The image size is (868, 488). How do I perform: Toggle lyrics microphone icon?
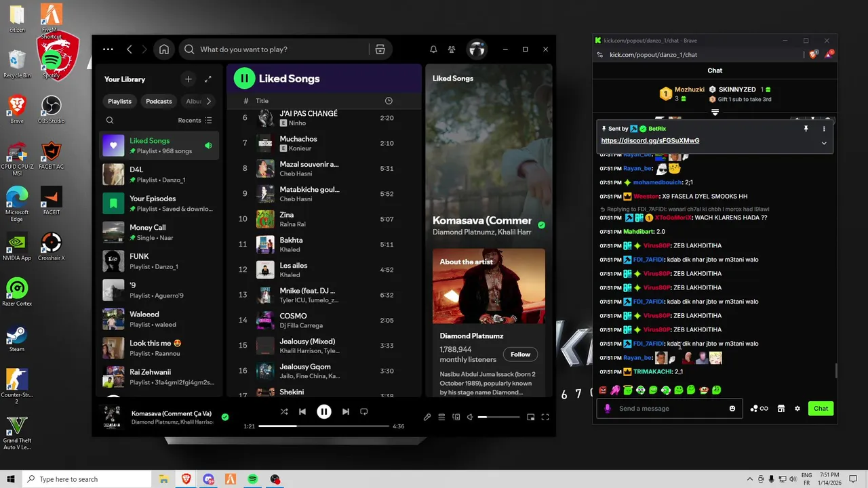(427, 418)
